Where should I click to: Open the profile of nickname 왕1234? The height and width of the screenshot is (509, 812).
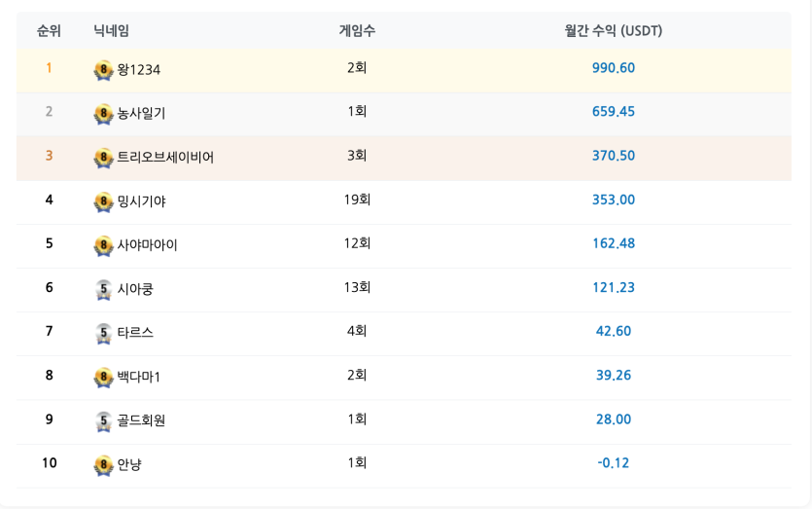[139, 69]
